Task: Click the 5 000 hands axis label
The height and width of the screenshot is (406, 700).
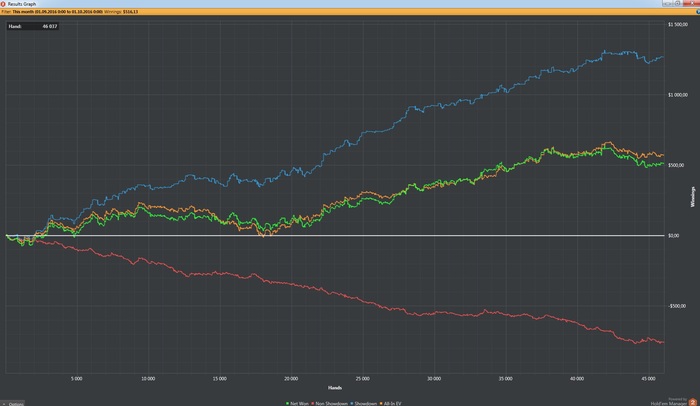Action: [x=76, y=379]
